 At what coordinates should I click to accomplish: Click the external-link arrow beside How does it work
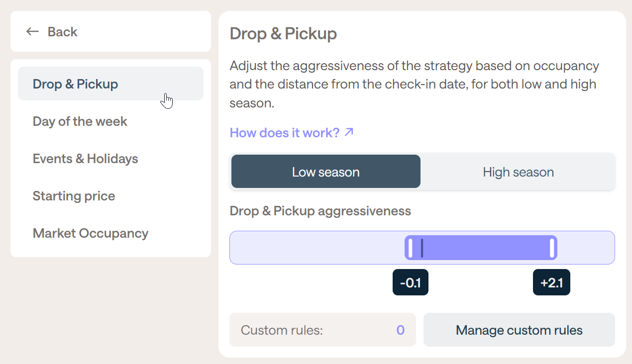pos(349,132)
